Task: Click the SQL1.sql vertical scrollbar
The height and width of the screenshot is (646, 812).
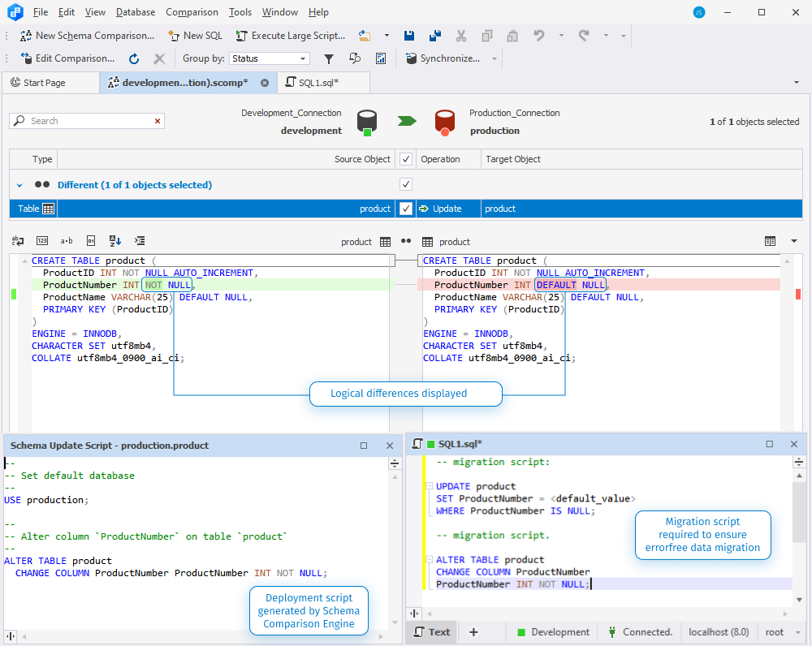Action: [799, 512]
